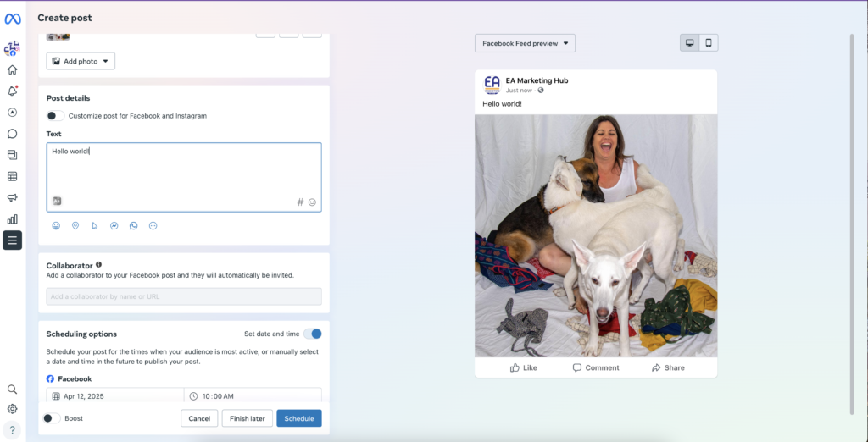Open the Ads megaphone icon

tap(12, 197)
